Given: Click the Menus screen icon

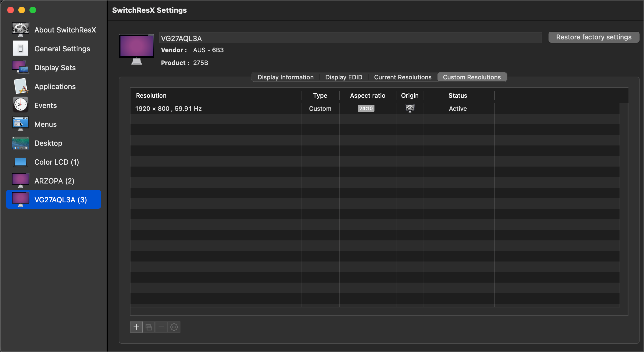Looking at the screenshot, I should (x=20, y=124).
